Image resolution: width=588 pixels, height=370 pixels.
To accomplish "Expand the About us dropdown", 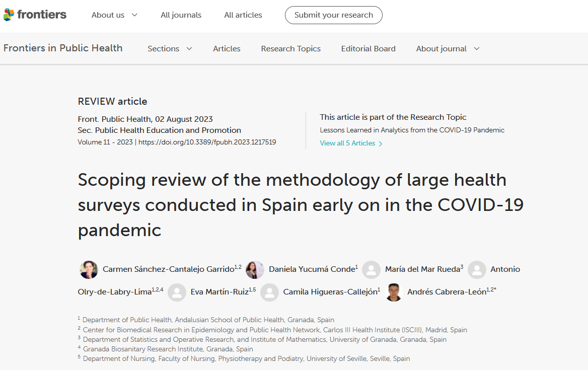I will (114, 15).
